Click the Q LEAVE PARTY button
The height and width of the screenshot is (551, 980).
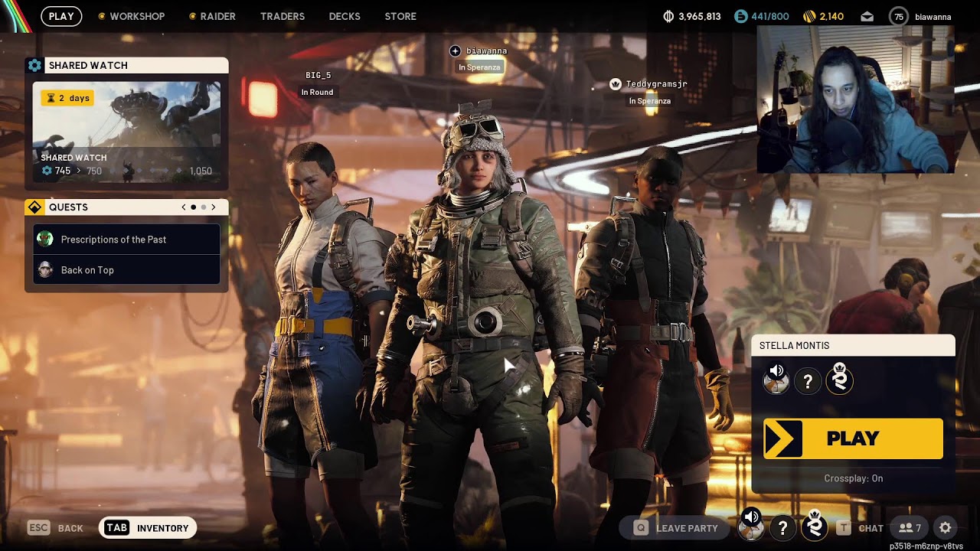pyautogui.click(x=676, y=528)
